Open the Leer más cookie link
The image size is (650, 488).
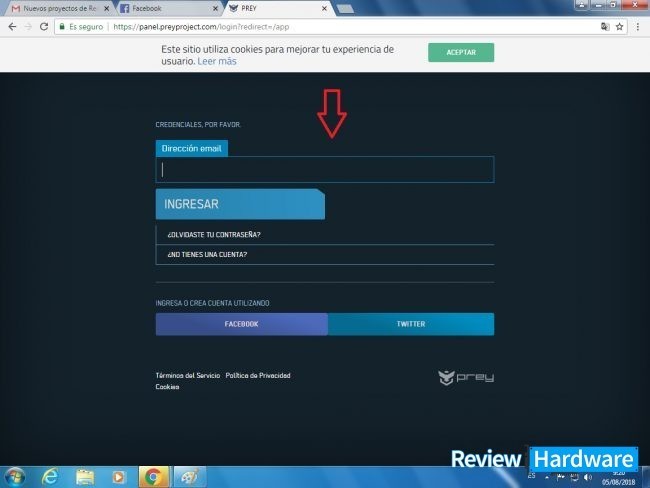217,61
